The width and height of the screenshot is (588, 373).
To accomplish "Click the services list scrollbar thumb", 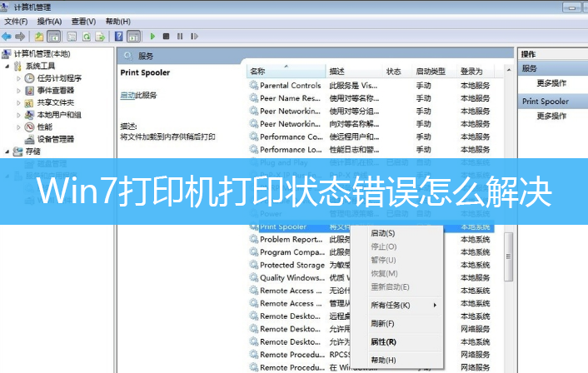I will point(509,256).
